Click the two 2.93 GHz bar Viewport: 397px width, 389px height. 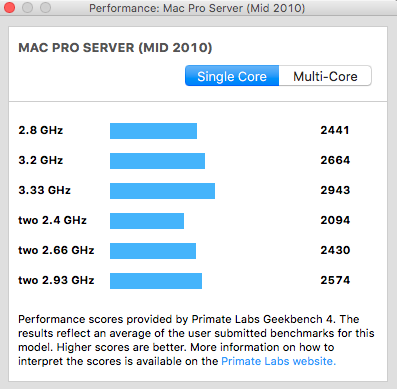(156, 281)
